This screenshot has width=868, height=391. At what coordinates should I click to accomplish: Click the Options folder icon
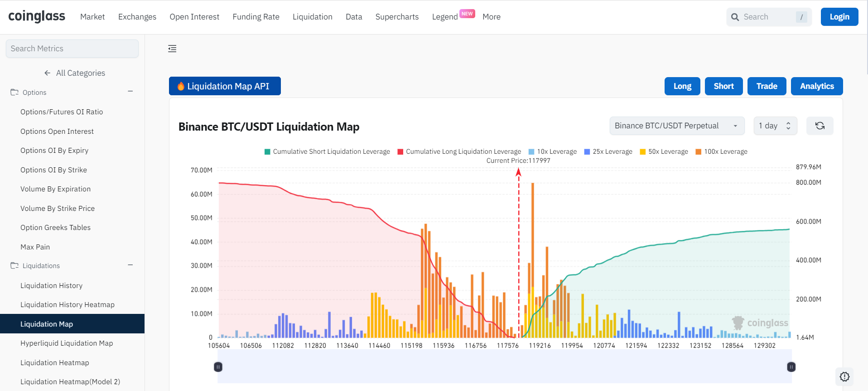tap(14, 92)
